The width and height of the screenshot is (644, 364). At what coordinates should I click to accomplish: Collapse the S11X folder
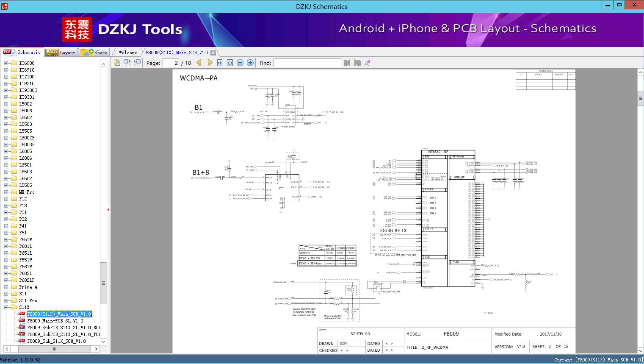(6, 307)
